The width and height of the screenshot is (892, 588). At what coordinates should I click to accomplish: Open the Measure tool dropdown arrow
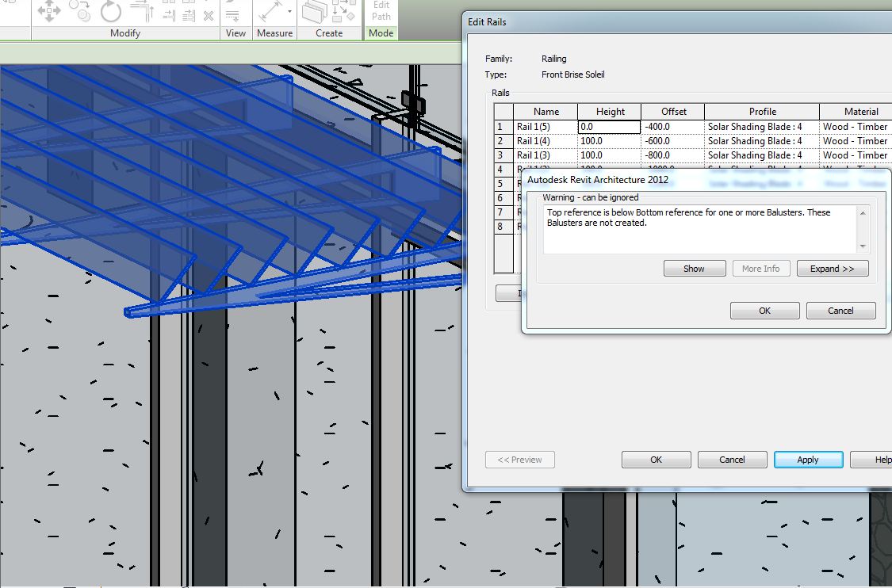(x=289, y=12)
